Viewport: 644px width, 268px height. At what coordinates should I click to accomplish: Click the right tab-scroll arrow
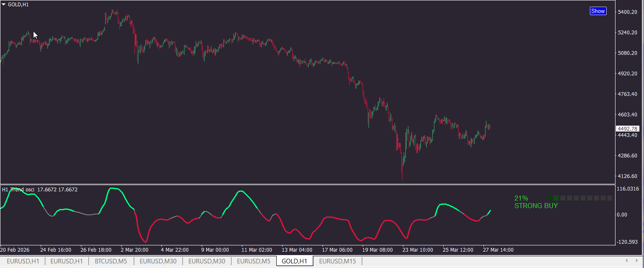(637, 261)
